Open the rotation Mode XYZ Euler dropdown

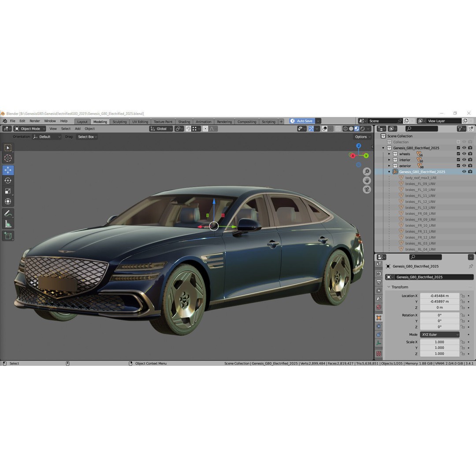[439, 335]
